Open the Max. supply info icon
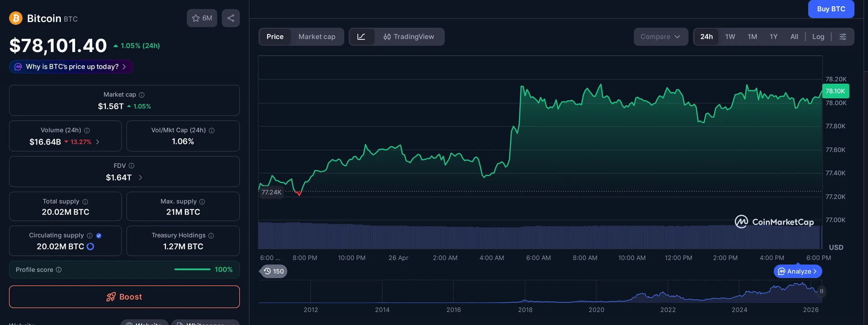 [x=202, y=201]
